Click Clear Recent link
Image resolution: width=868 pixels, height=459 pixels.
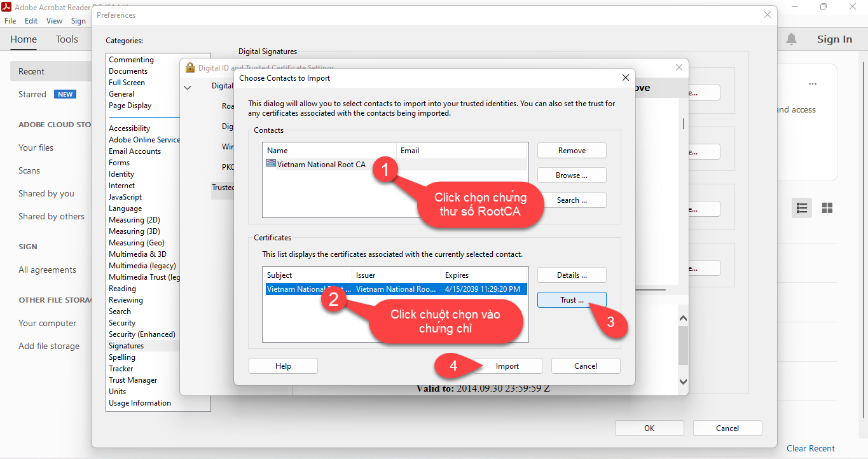811,448
